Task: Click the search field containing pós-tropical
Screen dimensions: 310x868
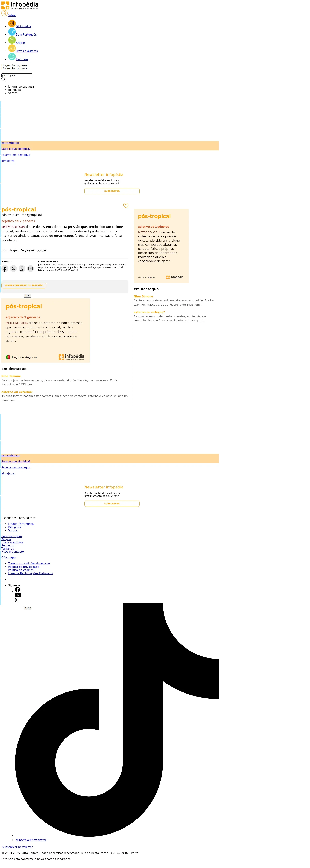Action: [17, 75]
